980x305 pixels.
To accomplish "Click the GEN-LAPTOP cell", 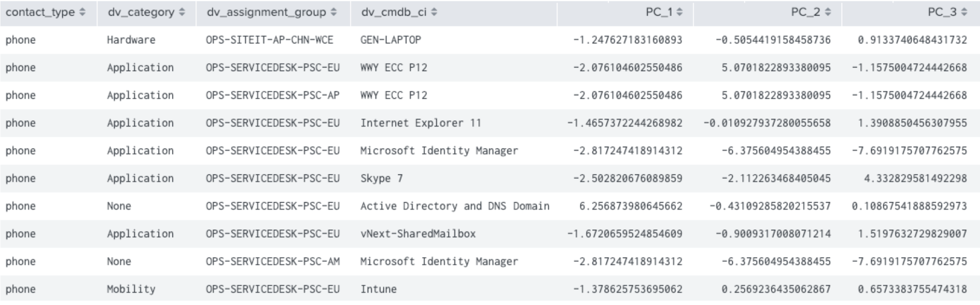I will point(391,40).
